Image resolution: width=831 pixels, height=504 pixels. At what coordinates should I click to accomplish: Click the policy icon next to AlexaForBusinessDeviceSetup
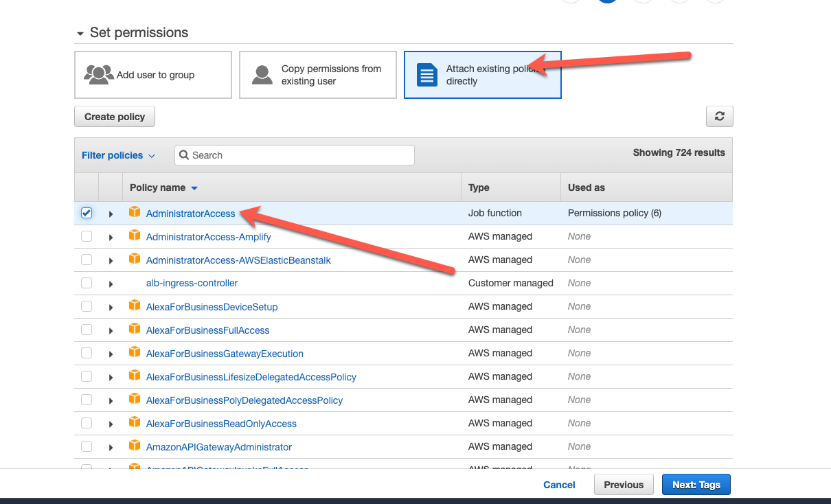click(135, 306)
